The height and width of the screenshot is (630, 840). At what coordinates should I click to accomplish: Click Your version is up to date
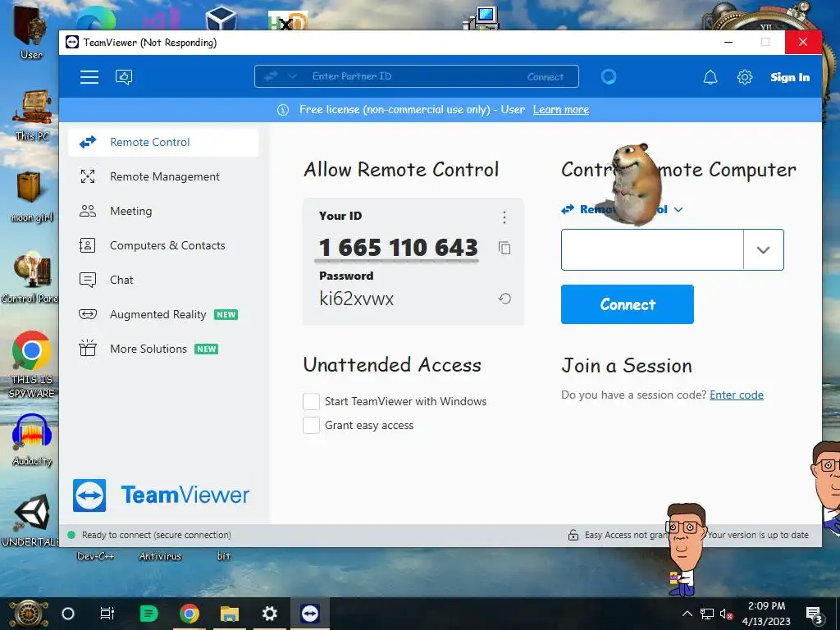758,535
